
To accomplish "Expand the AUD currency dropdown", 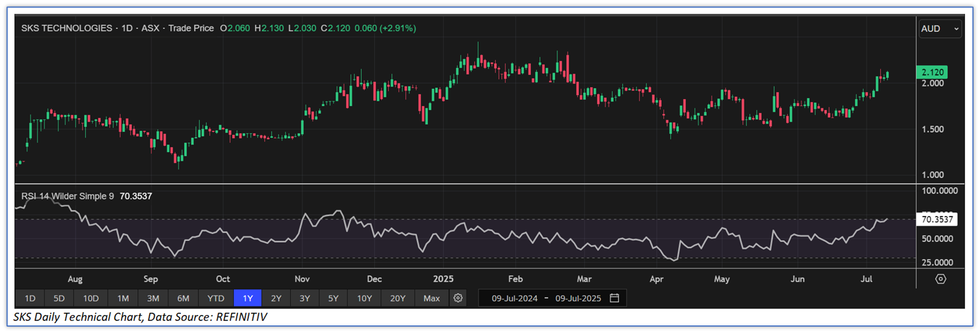I will (x=939, y=29).
